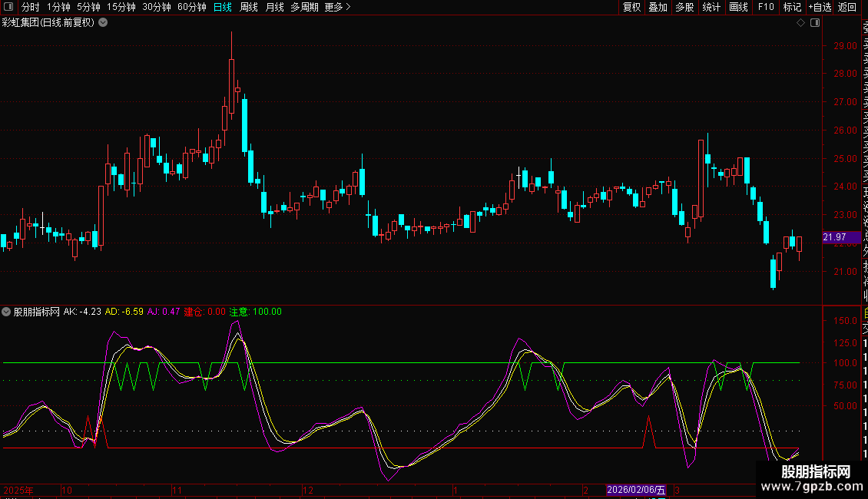Image resolution: width=868 pixels, height=499 pixels.
Task: Expand dropdown next to 彩虹集团 title
Action: point(103,23)
